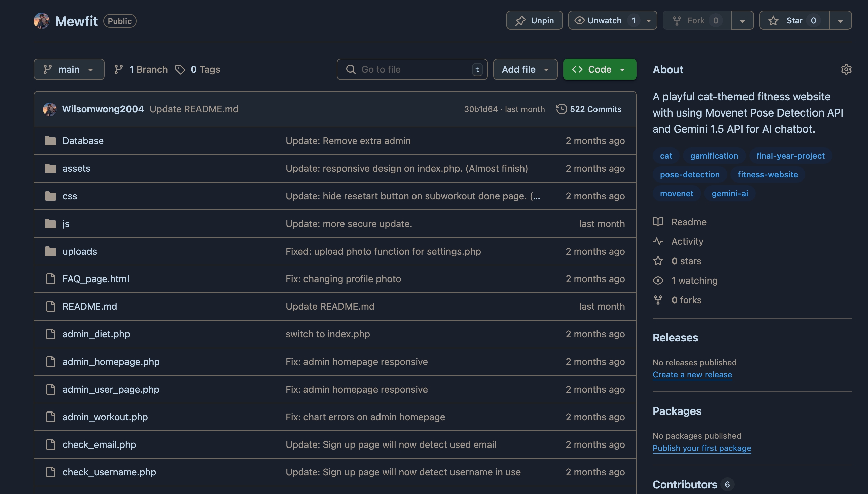The image size is (868, 494).
Task: Open commit 'switch to index.php'
Action: (x=327, y=334)
